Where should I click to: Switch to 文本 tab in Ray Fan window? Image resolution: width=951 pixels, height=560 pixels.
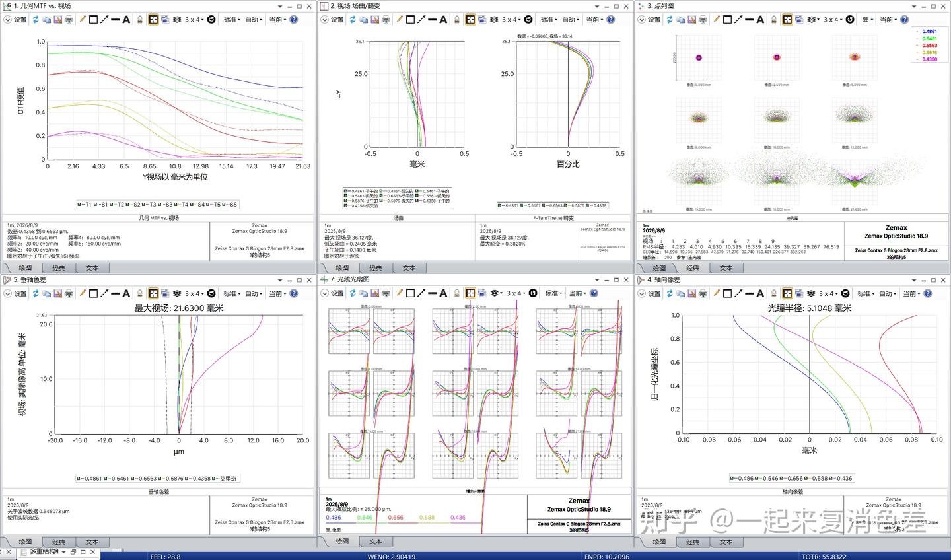coord(376,542)
